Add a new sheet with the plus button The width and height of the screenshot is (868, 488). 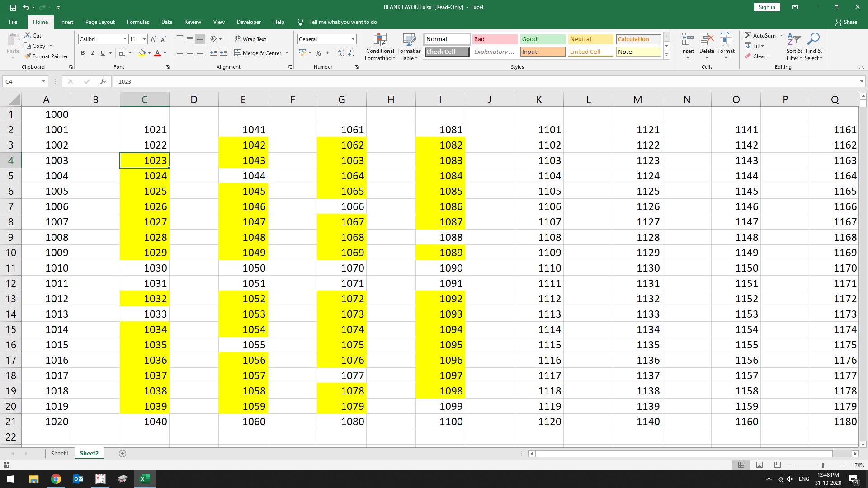click(122, 453)
